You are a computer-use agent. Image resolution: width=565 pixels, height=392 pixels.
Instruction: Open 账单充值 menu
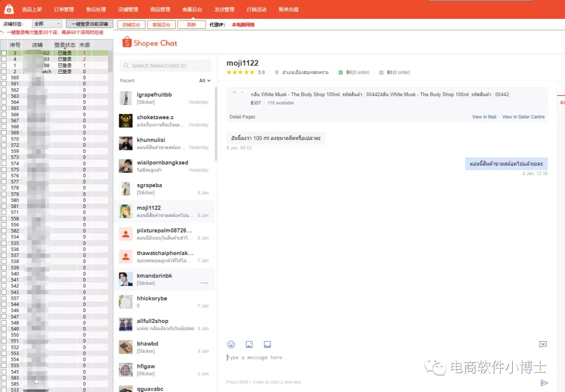(288, 9)
